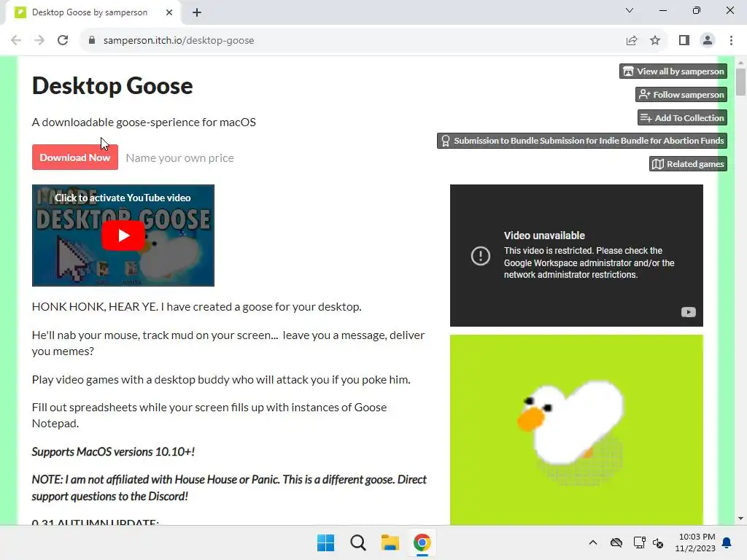Click the address bar URL
This screenshot has width=747, height=560.
point(179,41)
